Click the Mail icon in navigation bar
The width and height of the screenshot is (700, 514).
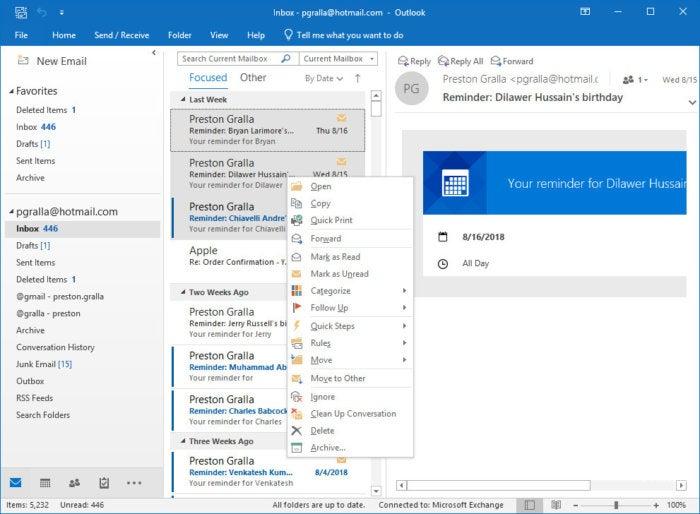pos(16,482)
